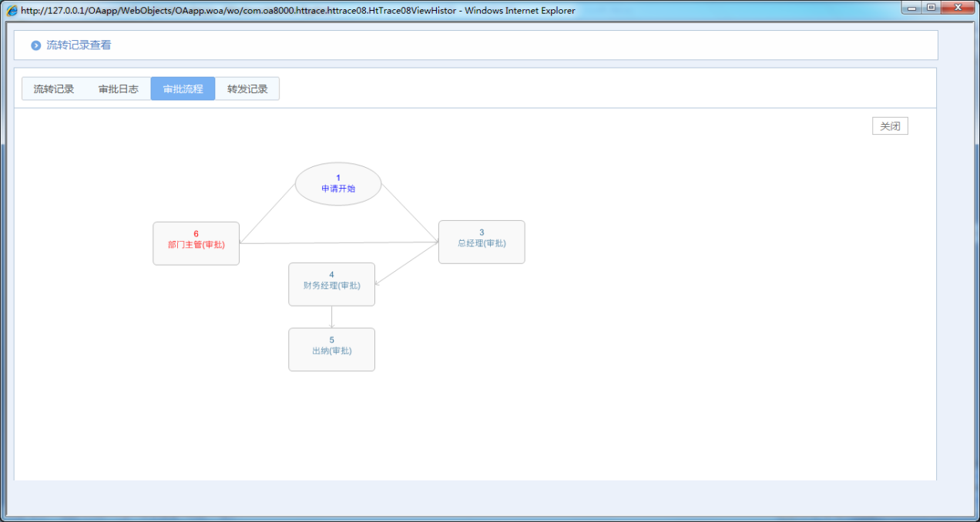The height and width of the screenshot is (522, 980).
Task: Click the Internet Explorer icon in title bar
Action: click(x=12, y=11)
